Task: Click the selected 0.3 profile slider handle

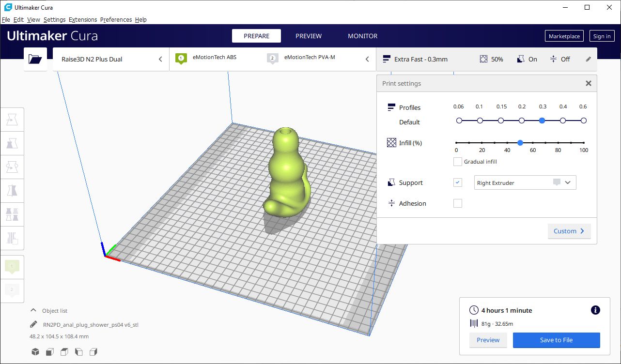Action: point(542,121)
